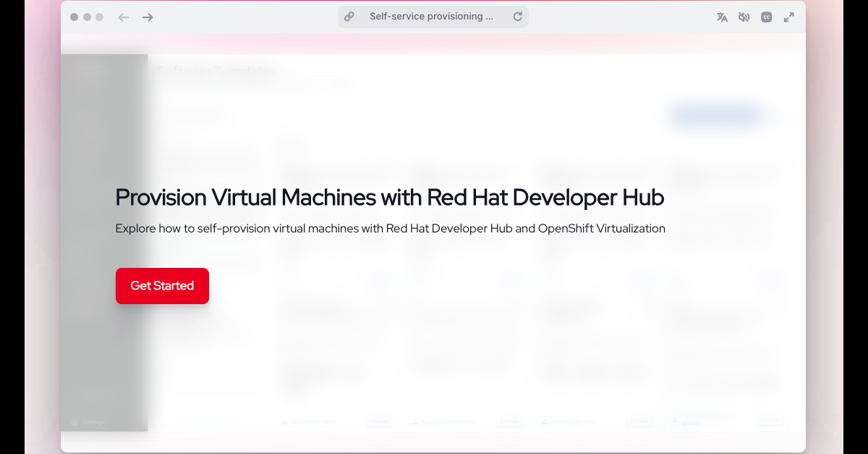Click the middle gray window dot (minimize)
This screenshot has height=454, width=868.
coord(87,17)
